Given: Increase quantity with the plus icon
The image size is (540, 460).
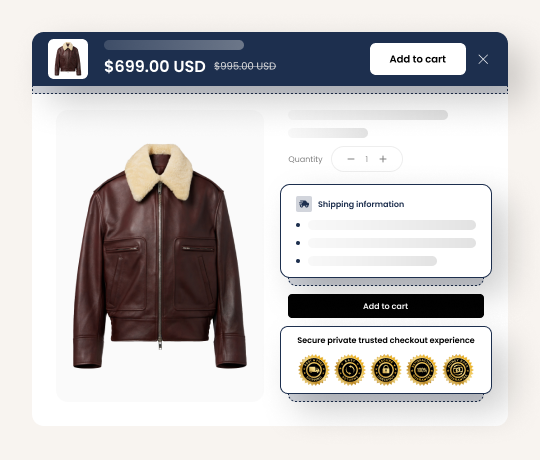Looking at the screenshot, I should pos(383,159).
